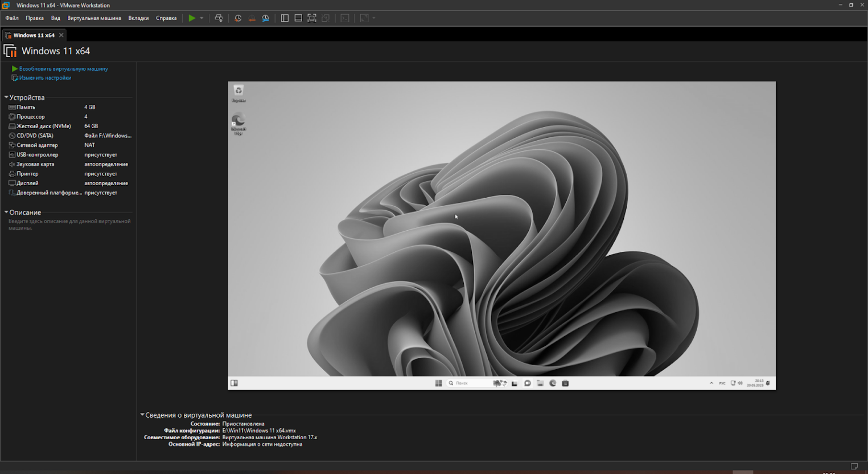Screen dimensions: 868x474
Task: Collapse the Устройства section
Action: pos(6,97)
